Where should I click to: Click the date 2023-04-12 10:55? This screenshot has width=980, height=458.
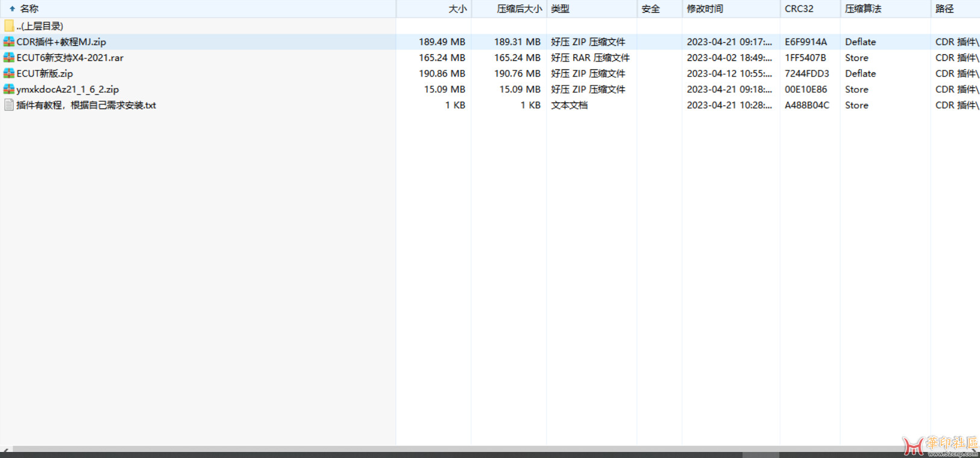tap(729, 73)
